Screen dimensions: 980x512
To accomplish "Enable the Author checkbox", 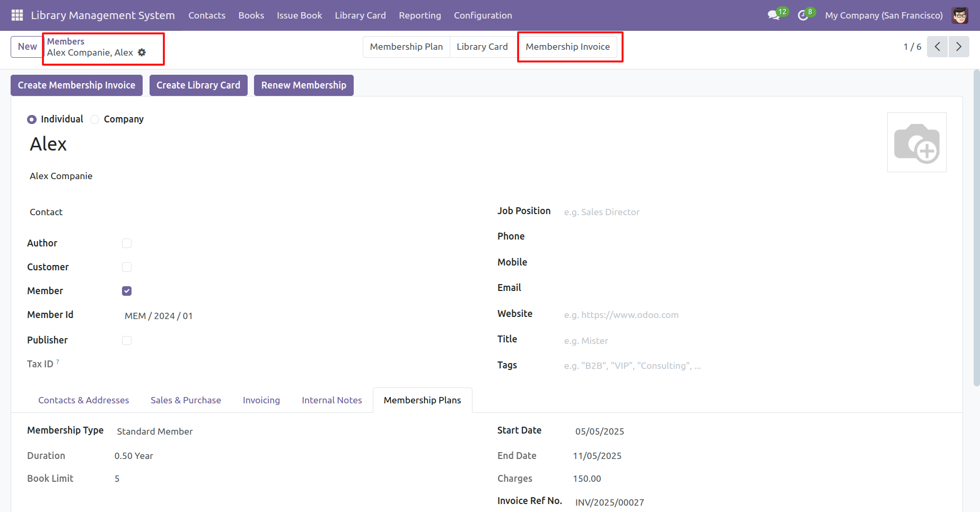I will coord(127,243).
